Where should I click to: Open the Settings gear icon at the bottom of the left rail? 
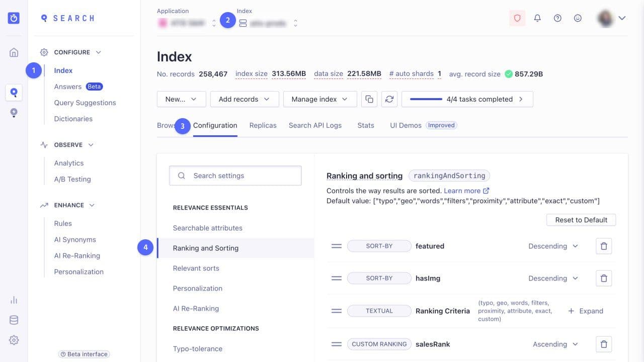point(14,340)
